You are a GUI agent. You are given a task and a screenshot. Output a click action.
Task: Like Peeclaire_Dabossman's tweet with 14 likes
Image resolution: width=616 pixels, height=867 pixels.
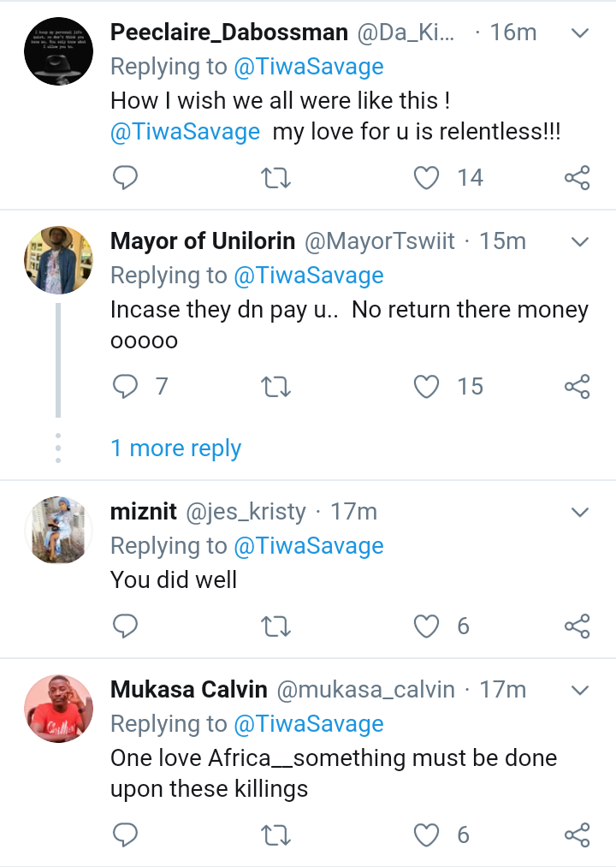coord(426,178)
